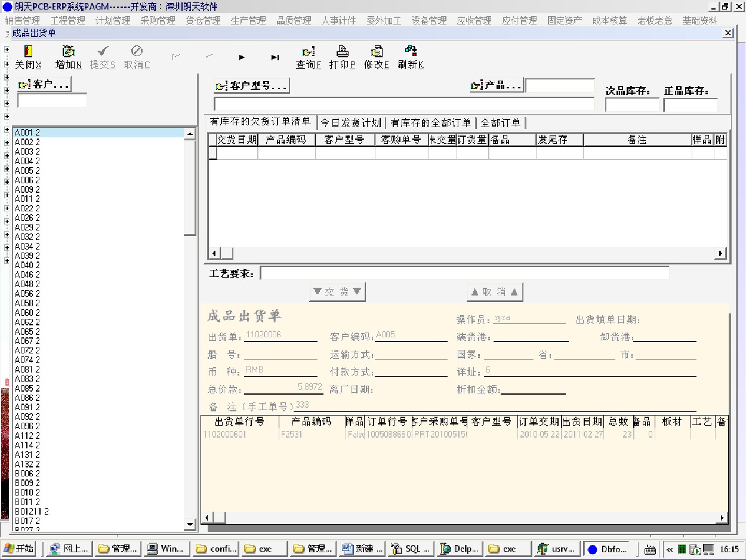Click the 次品库存 stock field
Viewport: 746px width, 560px height.
632,105
